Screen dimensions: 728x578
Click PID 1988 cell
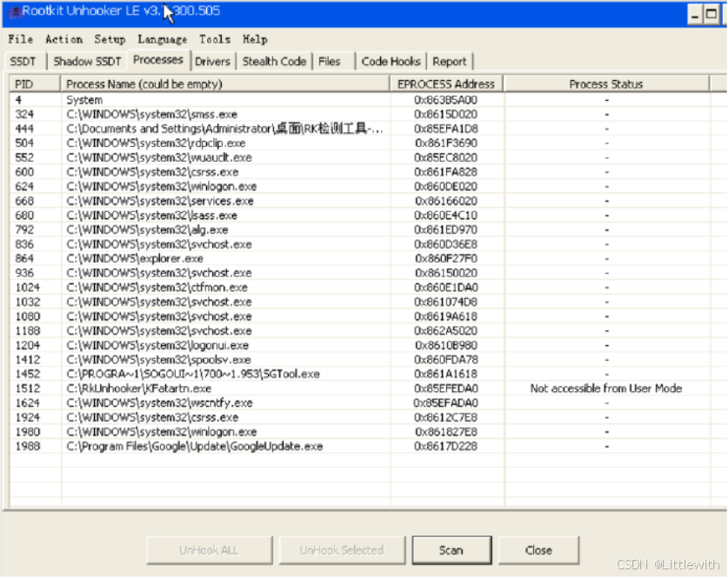click(28, 446)
